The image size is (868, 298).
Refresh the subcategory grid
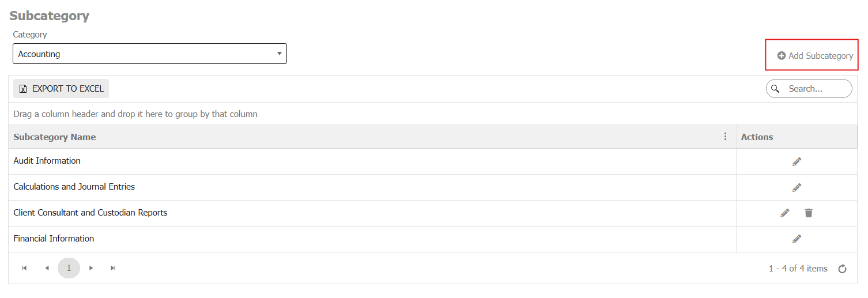842,269
